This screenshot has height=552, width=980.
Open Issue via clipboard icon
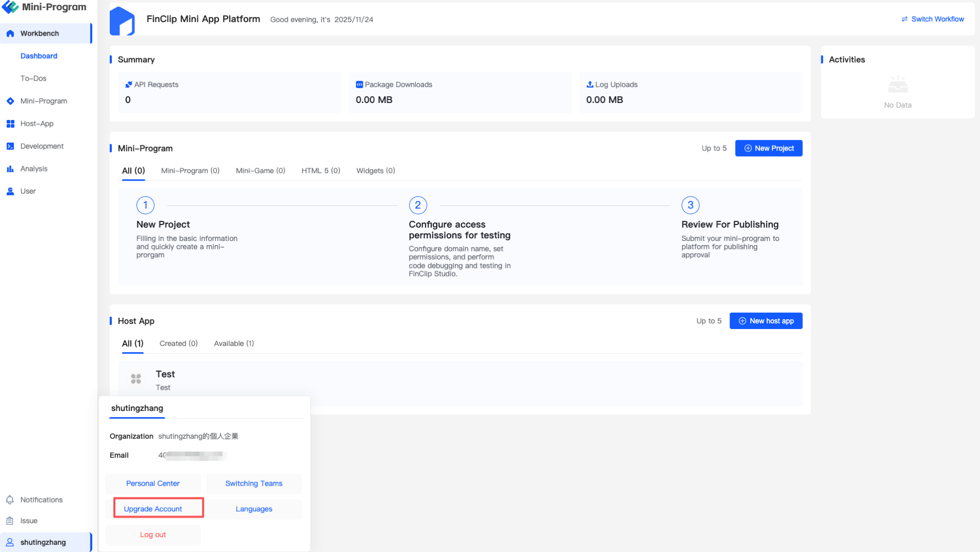coord(10,521)
